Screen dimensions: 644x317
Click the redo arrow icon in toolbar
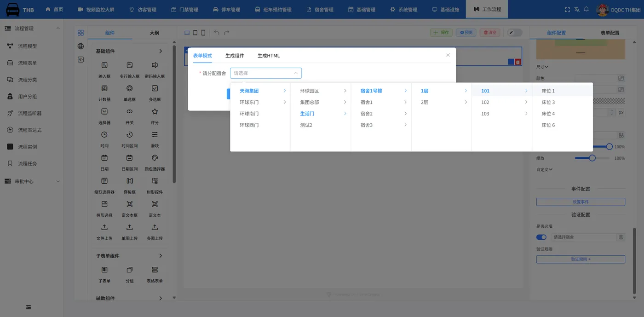(x=226, y=33)
